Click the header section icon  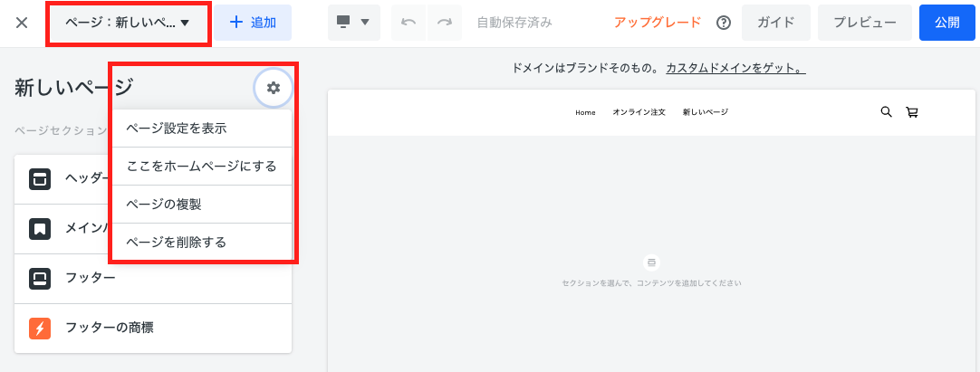(x=39, y=179)
